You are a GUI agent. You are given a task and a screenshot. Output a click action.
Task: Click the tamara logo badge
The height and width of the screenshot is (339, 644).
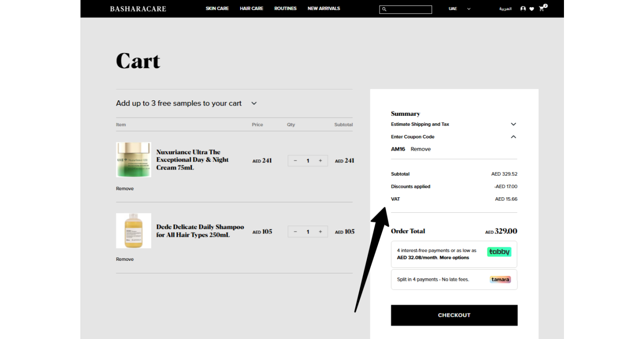pyautogui.click(x=500, y=279)
